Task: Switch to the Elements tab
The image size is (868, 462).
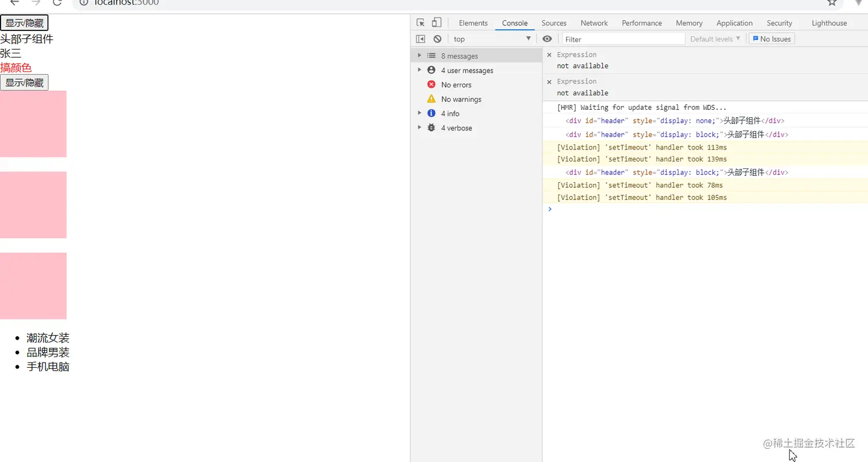Action: [x=473, y=23]
